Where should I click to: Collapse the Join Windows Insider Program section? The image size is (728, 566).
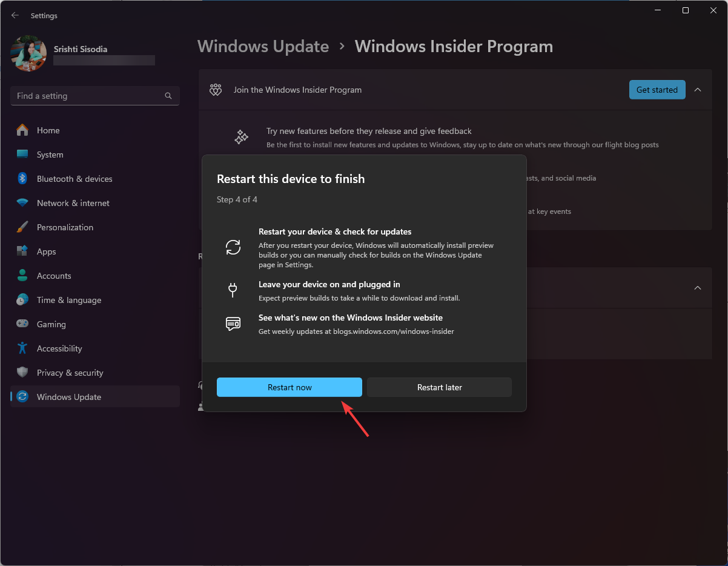(x=698, y=89)
